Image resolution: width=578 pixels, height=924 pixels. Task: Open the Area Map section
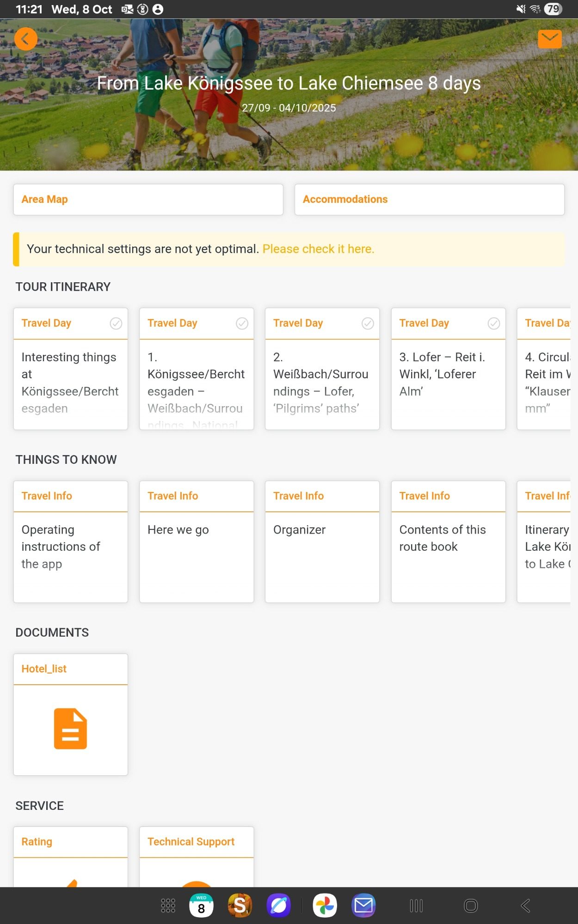148,200
